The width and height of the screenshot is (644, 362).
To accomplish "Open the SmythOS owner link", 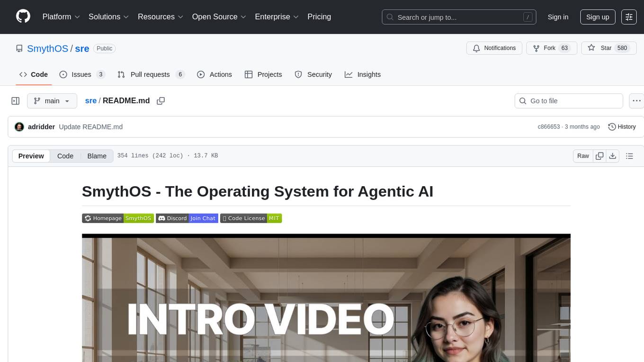I will [x=47, y=48].
